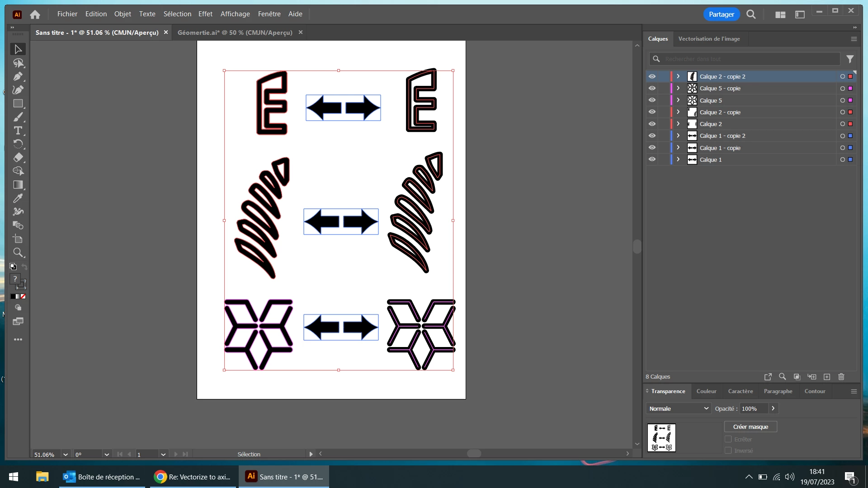Image resolution: width=868 pixels, height=488 pixels.
Task: Select the Zoom tool in toolbar
Action: pos(18,253)
